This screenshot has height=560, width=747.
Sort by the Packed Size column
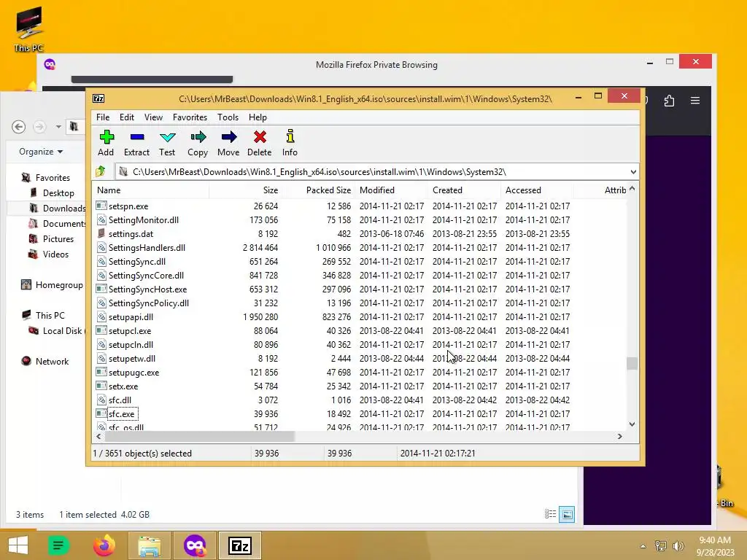318,190
